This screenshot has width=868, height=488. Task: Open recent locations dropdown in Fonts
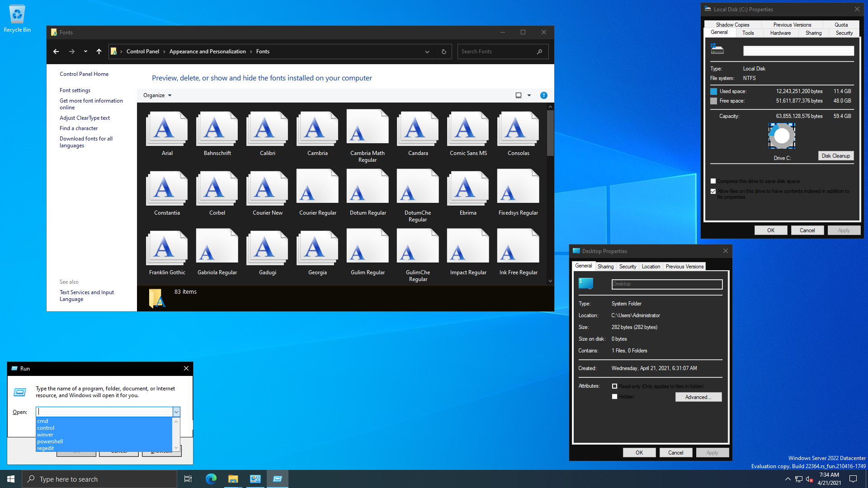[85, 52]
